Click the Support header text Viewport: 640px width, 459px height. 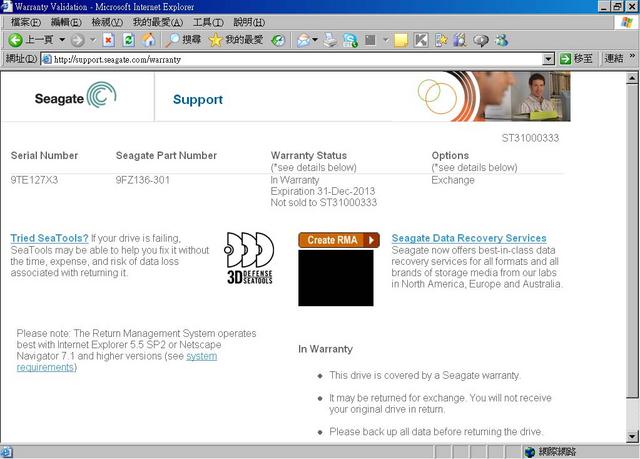[x=198, y=99]
